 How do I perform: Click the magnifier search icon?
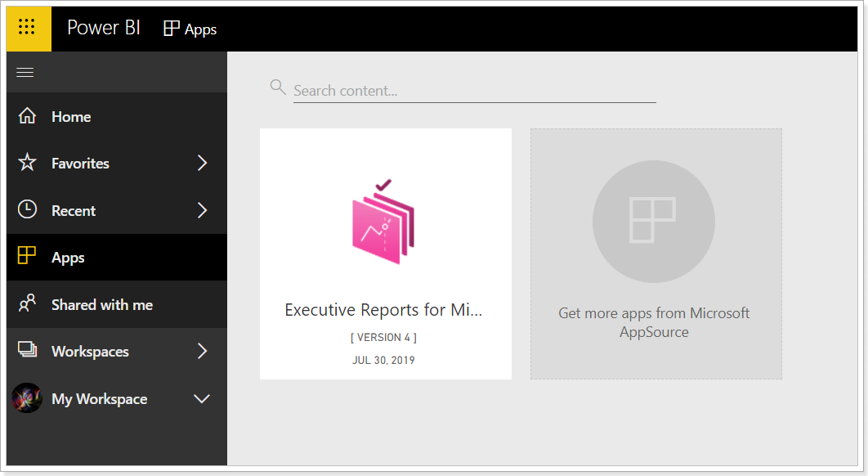[278, 87]
